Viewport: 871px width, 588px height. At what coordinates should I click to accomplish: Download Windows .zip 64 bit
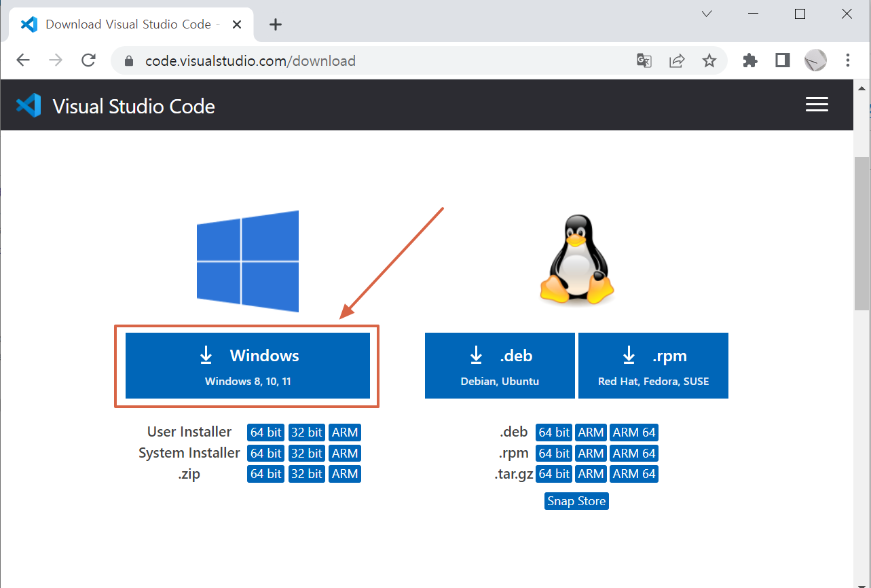[266, 474]
